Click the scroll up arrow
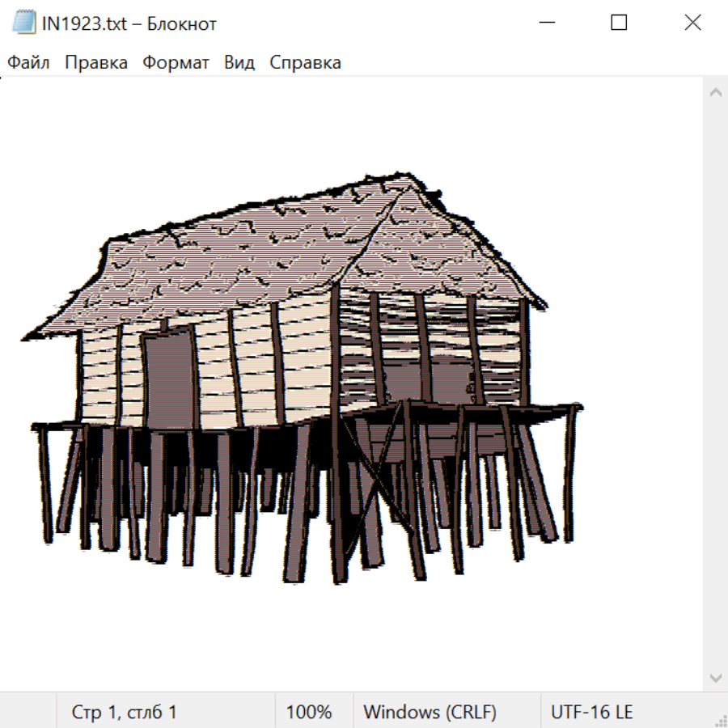The width and height of the screenshot is (728, 728). coord(715,93)
